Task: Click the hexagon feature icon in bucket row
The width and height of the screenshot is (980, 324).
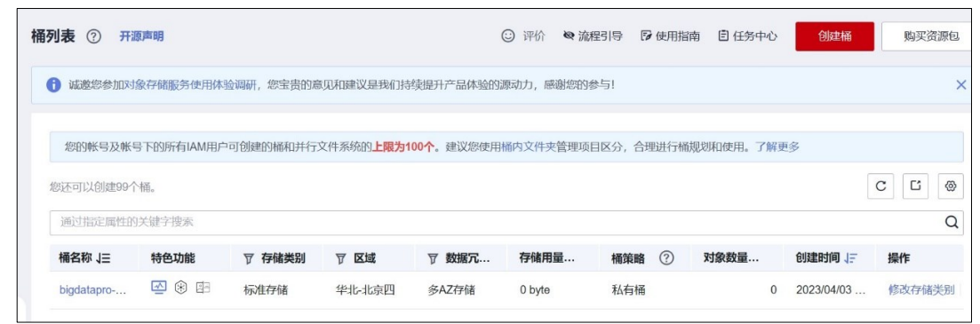Action: [182, 288]
